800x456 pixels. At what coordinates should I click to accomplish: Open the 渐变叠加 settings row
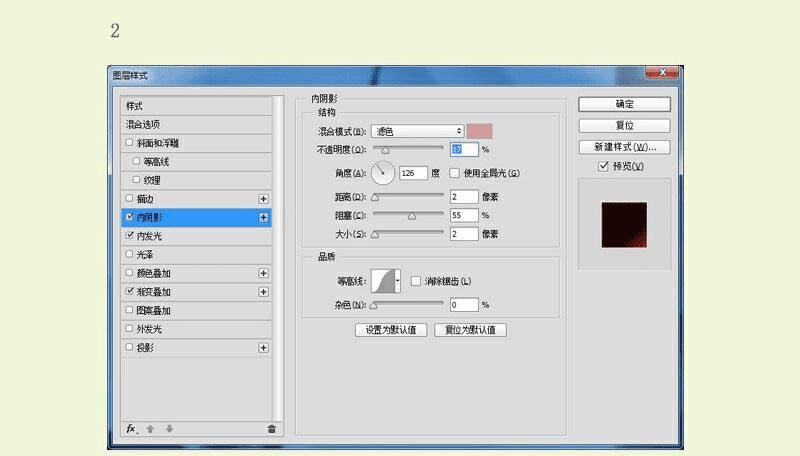pos(196,292)
